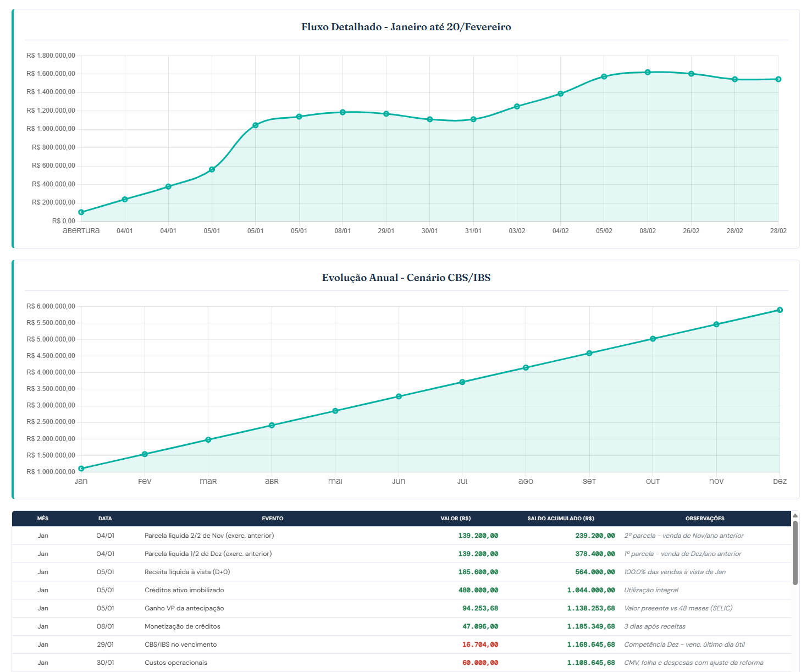Select the Créditos ativo imobilizado row
Screen dimensions: 812x672
[x=401, y=590]
